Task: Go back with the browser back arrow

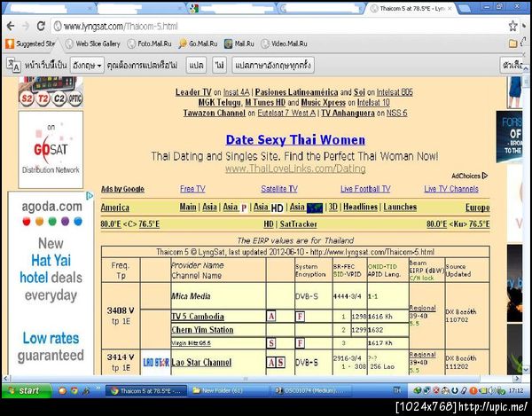Action: tap(11, 26)
